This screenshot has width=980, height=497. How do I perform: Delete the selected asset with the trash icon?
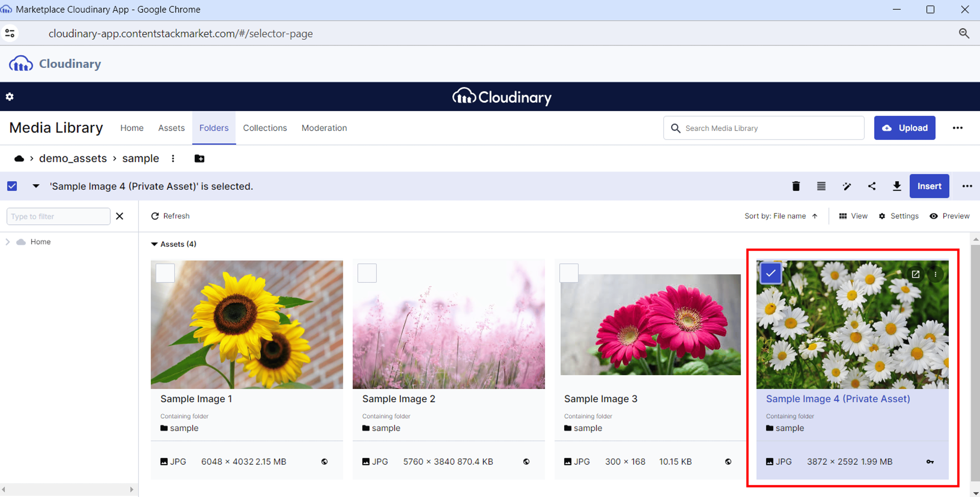pyautogui.click(x=796, y=186)
